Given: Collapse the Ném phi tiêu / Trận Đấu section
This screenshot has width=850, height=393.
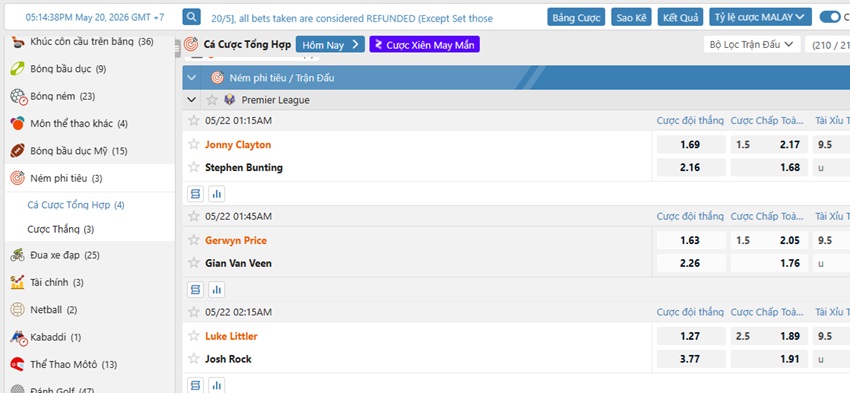Looking at the screenshot, I should click(191, 78).
